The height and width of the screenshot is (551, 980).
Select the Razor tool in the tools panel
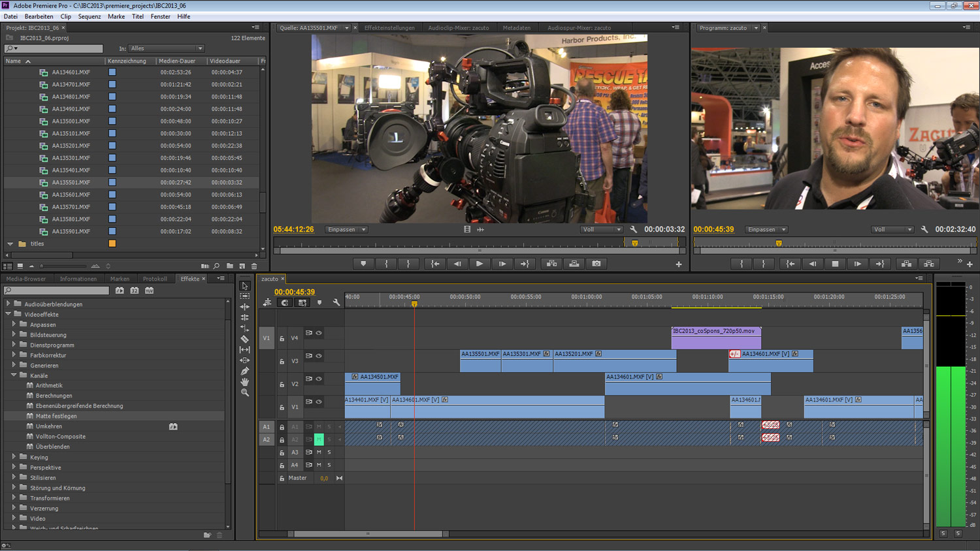click(x=245, y=339)
